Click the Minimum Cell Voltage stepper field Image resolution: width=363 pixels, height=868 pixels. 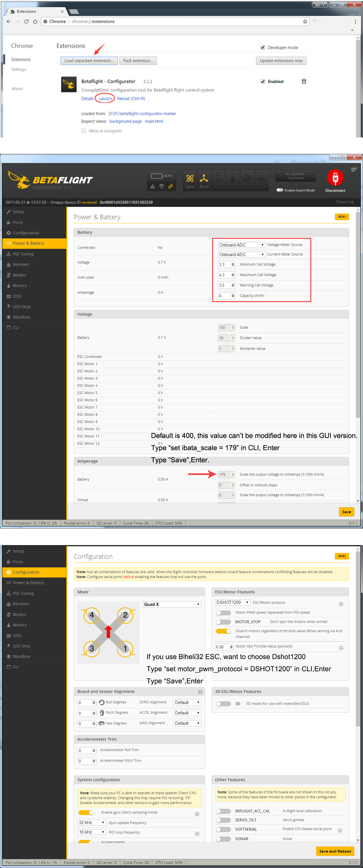coord(226,264)
